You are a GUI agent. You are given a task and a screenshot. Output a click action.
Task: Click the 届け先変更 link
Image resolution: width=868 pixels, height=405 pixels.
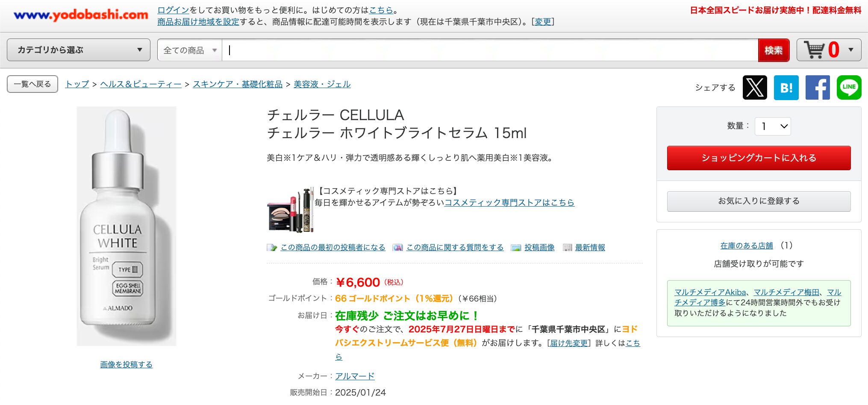[569, 343]
